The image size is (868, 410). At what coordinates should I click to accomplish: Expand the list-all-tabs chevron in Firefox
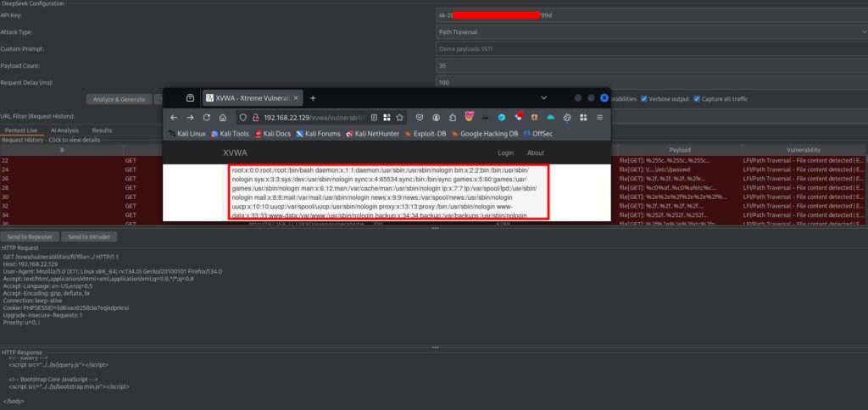coord(543,98)
